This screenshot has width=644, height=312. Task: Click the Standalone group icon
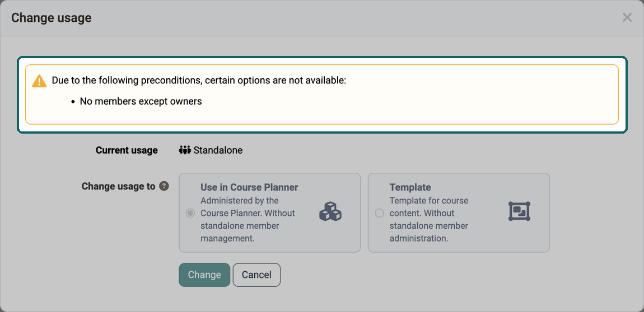(185, 150)
